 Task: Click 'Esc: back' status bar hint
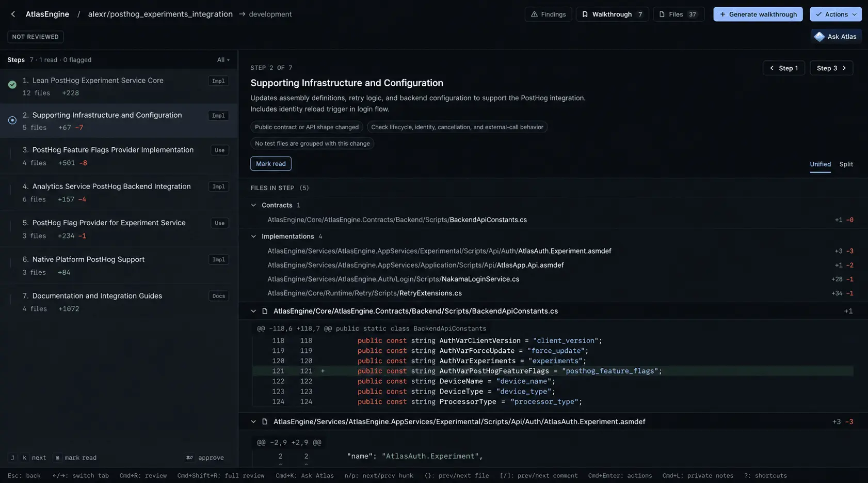coord(24,476)
